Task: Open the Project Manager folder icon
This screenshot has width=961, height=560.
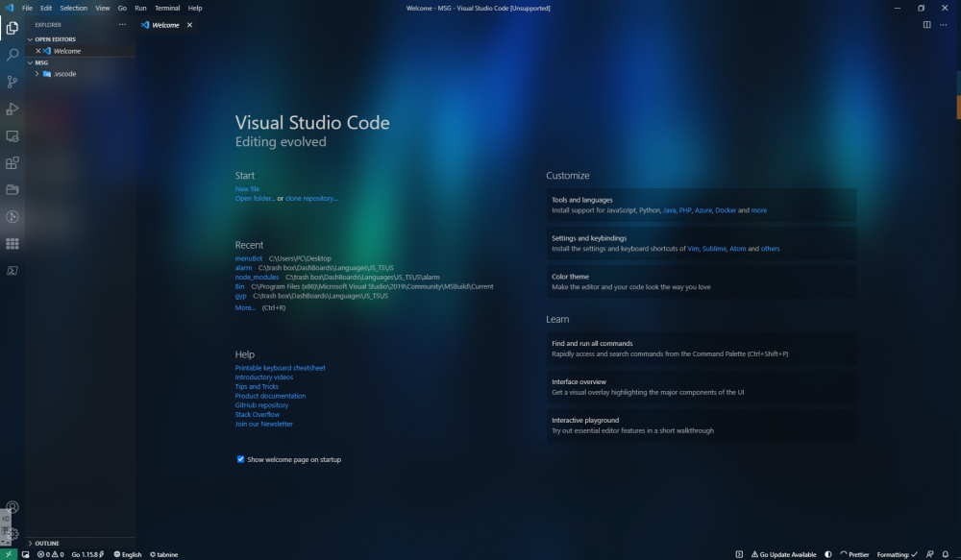Action: 12,190
